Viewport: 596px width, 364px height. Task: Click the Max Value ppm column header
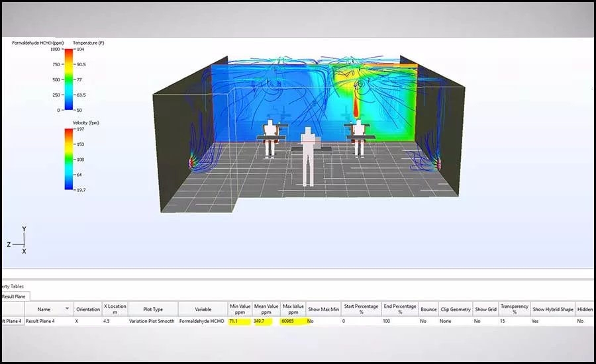pos(293,309)
